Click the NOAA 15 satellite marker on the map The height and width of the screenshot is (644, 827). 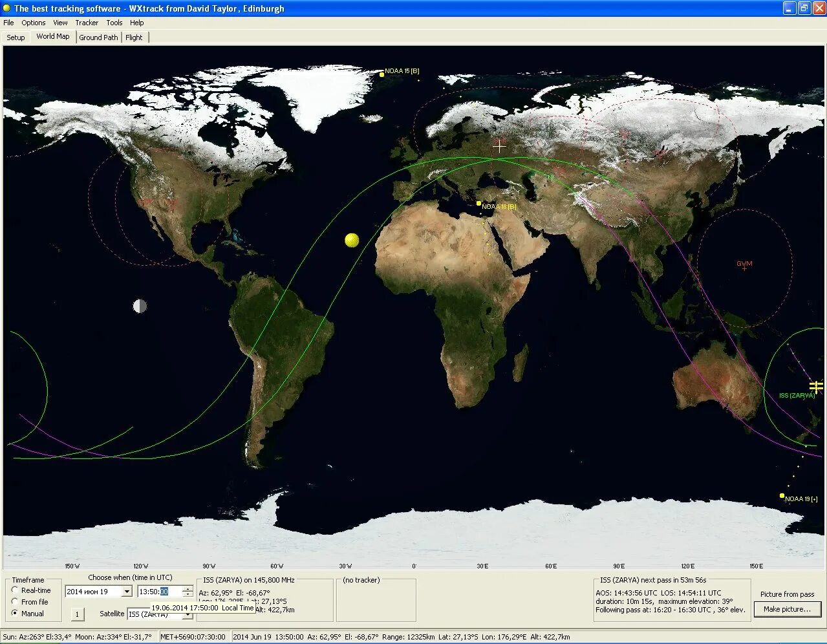[x=381, y=73]
